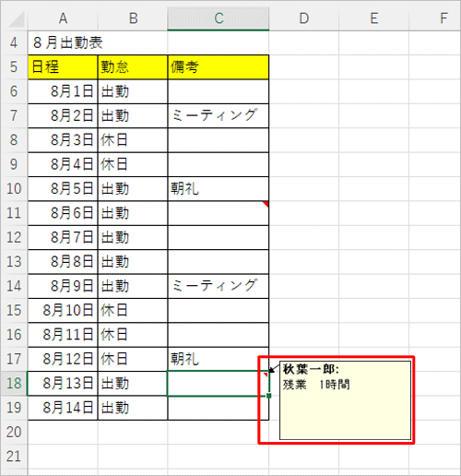Select column A header
The width and height of the screenshot is (461, 476).
click(63, 18)
